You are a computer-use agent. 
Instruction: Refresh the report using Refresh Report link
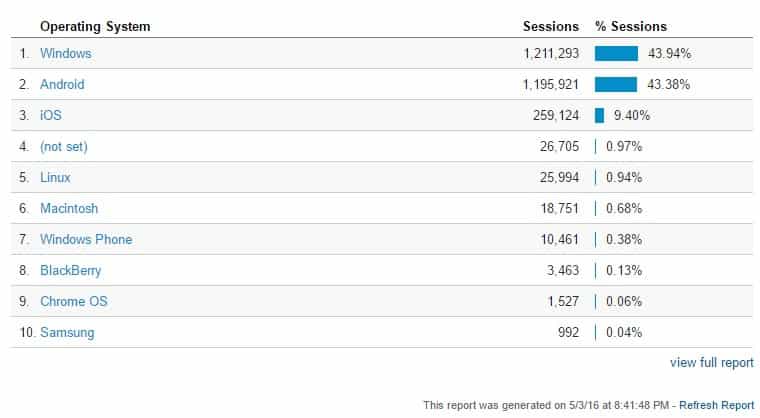point(716,405)
